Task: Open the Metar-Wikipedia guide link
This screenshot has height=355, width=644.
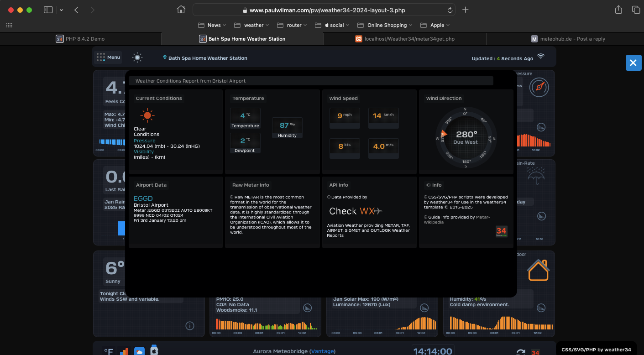Action: click(457, 219)
